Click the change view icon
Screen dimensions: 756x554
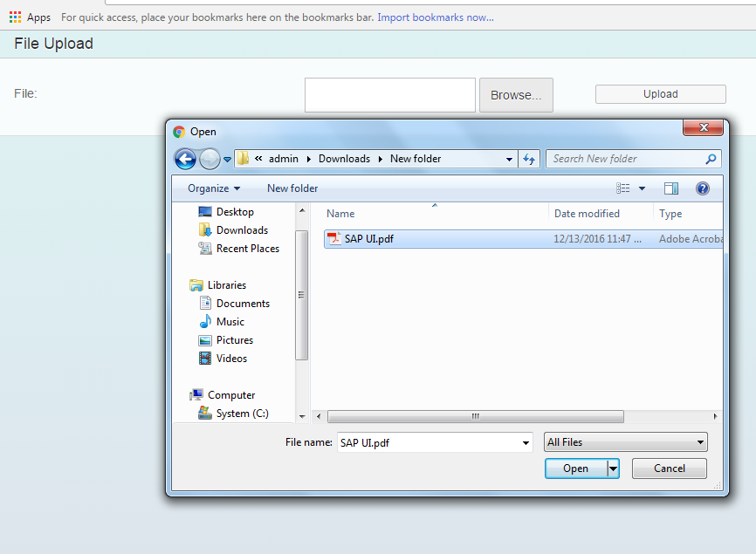point(623,188)
